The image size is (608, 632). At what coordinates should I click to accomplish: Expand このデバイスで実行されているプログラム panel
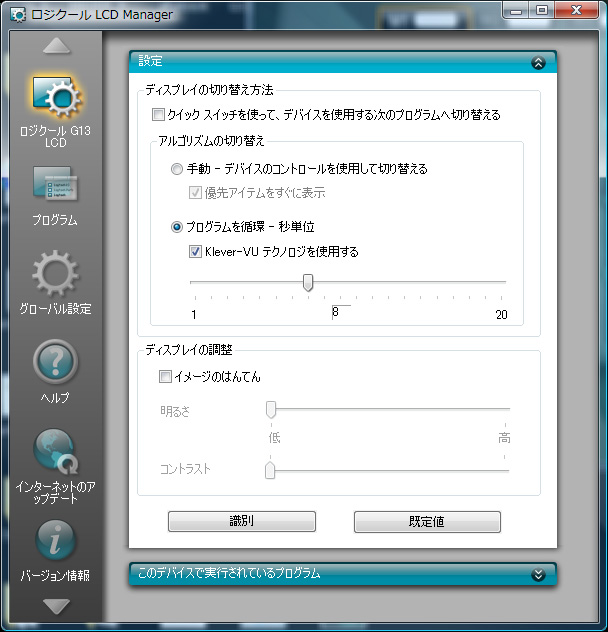[x=538, y=574]
